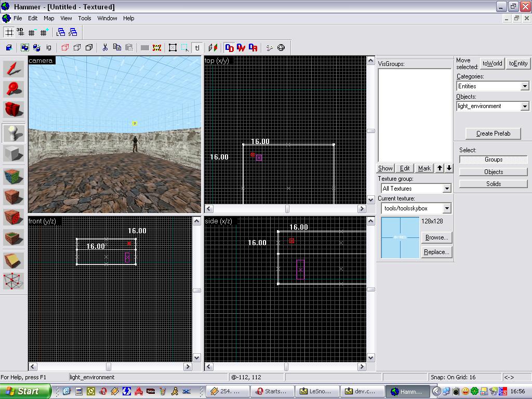Open the Tools menu

pos(85,18)
